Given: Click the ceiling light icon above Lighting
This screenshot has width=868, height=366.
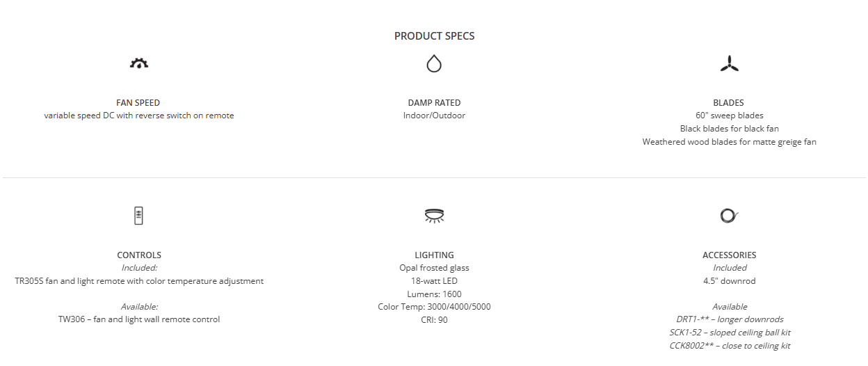Looking at the screenshot, I should 434,216.
